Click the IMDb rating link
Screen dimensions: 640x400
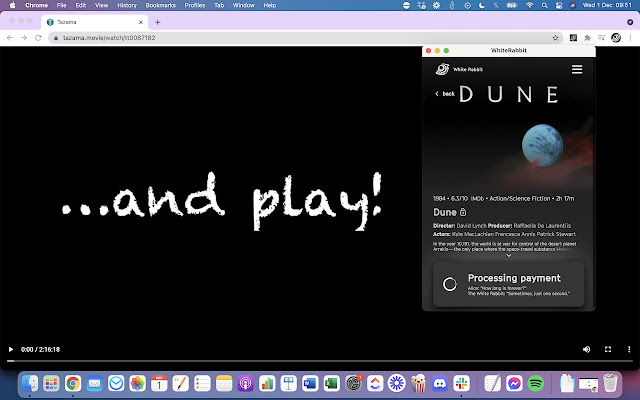tap(478, 198)
